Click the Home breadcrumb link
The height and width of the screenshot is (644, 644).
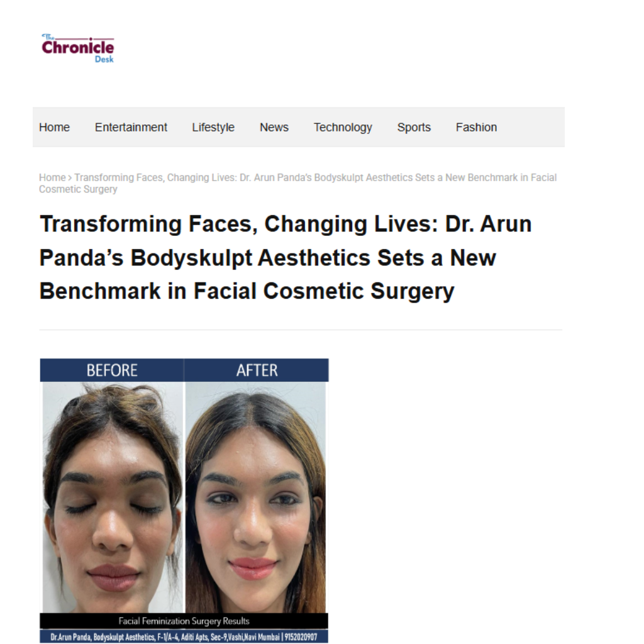52,177
